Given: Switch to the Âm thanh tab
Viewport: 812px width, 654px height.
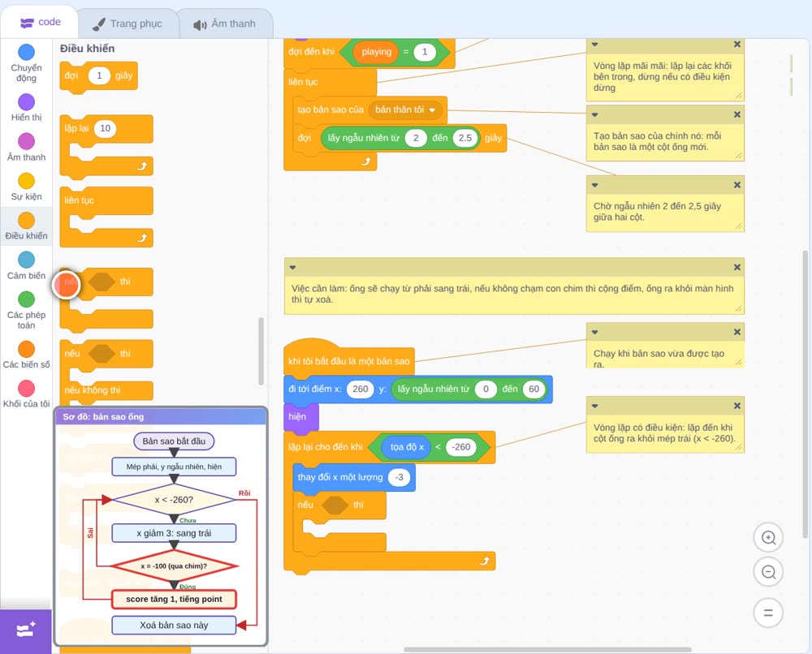Looking at the screenshot, I should [225, 24].
